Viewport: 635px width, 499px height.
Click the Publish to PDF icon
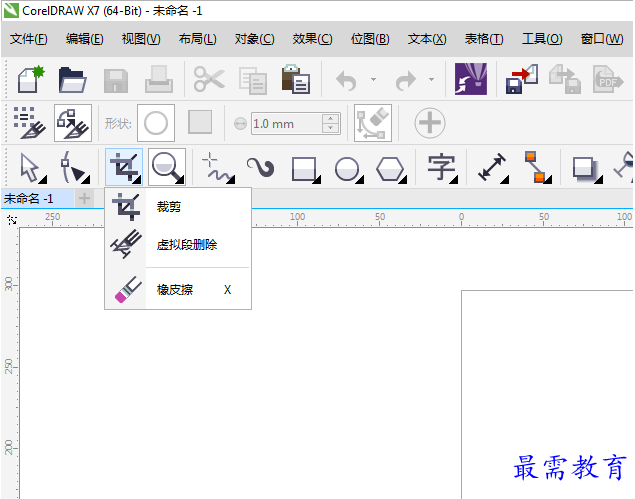coord(608,79)
